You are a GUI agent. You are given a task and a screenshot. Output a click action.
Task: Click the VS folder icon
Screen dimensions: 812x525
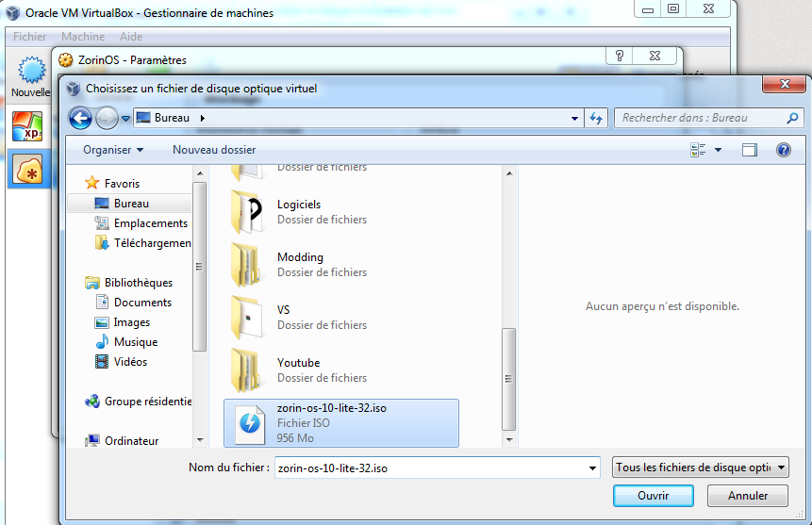coord(247,318)
